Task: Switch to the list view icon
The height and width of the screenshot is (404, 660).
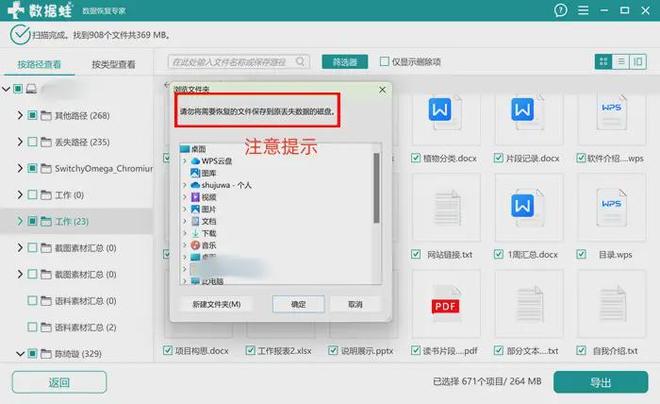Action: 620,62
